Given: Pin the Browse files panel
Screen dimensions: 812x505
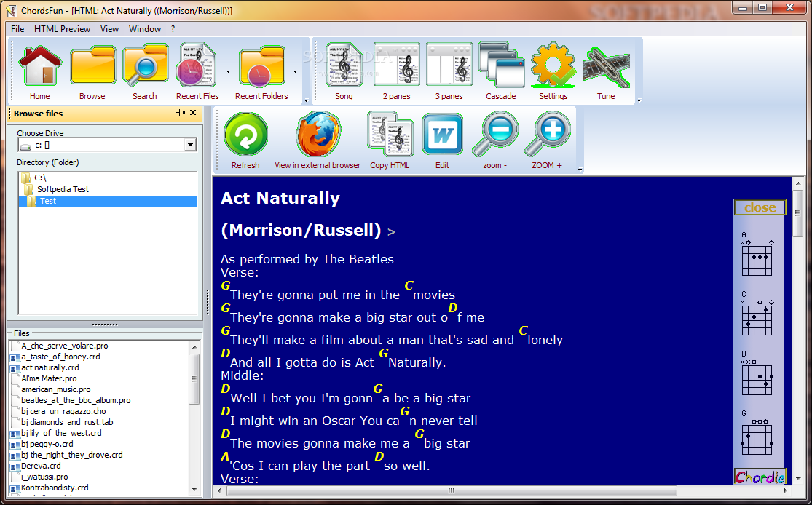Looking at the screenshot, I should tap(181, 113).
